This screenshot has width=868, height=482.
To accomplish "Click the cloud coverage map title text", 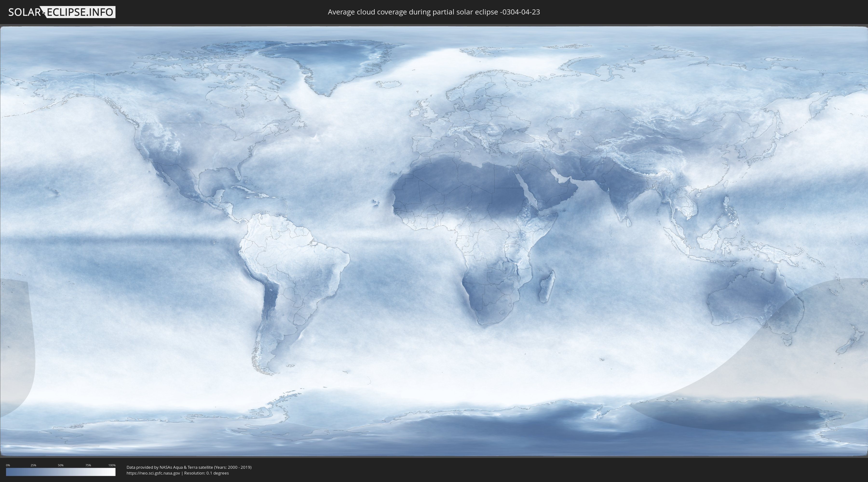I will (434, 12).
